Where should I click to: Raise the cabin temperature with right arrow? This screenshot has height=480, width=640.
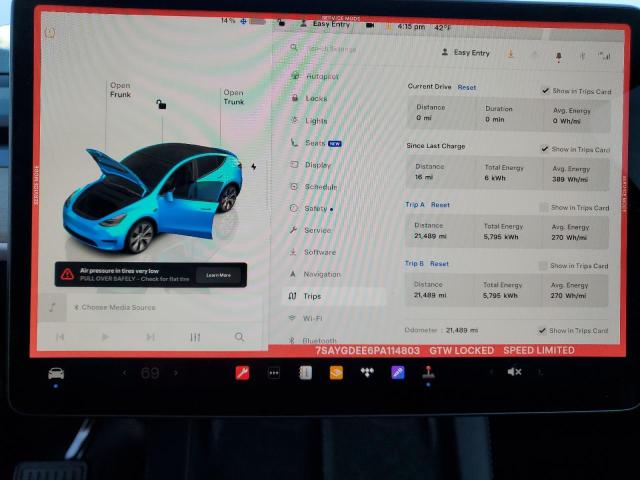(x=176, y=373)
